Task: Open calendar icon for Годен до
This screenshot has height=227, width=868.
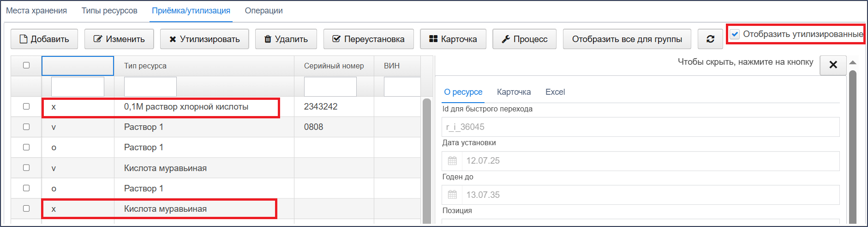Action: (452, 195)
